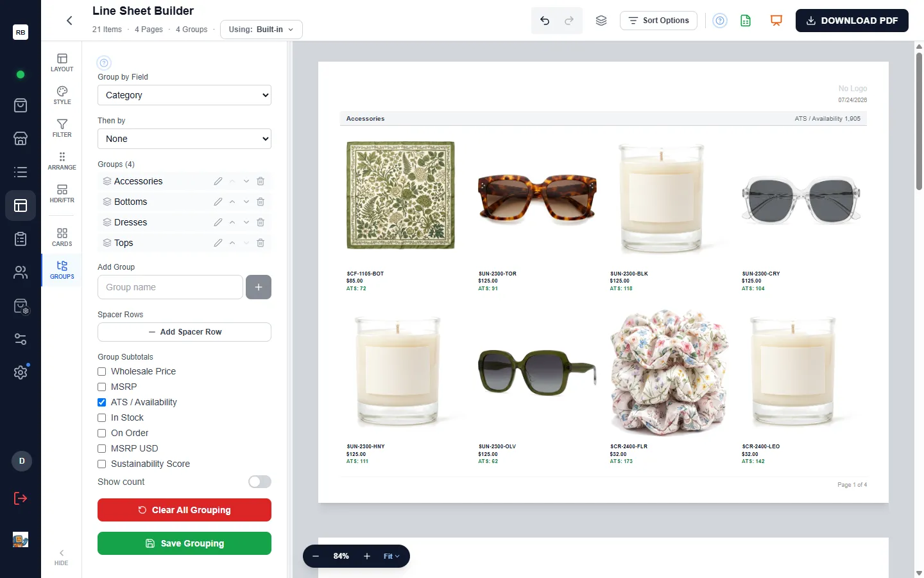
Task: Open the Using: Built-in template dropdown
Action: pos(261,30)
